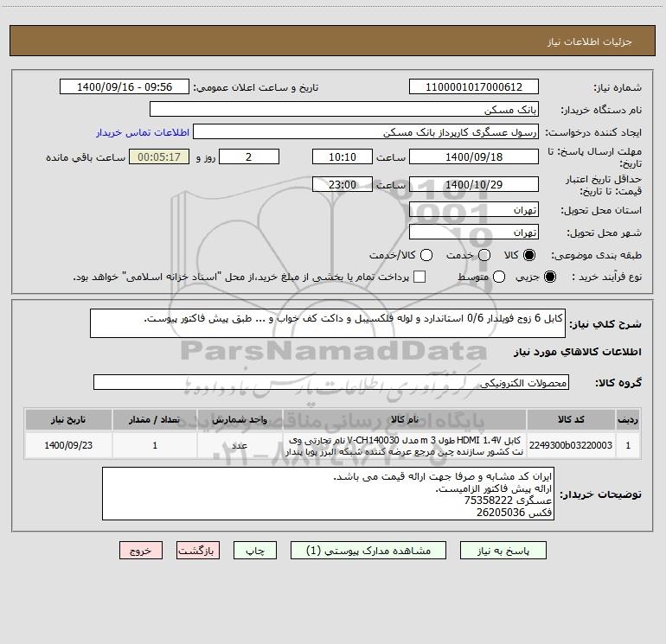Viewport: 666px width, 644px height.
Task: Click the price validity time 23:00
Action: pos(343,184)
